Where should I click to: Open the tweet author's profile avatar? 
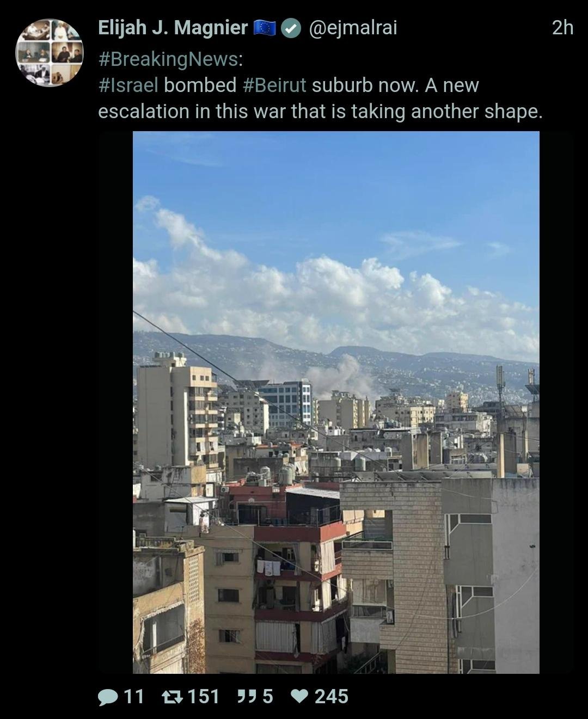[49, 52]
